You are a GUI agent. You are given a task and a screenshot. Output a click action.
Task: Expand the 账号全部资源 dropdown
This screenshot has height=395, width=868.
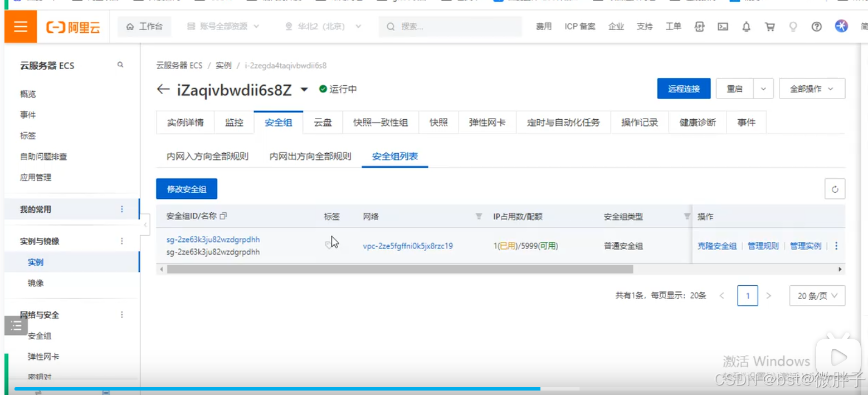[x=223, y=26]
